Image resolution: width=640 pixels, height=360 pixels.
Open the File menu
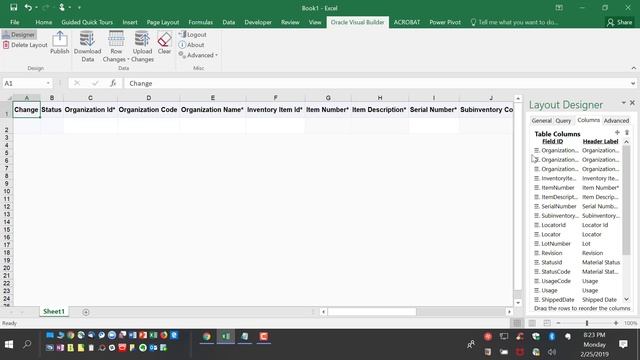click(x=15, y=22)
